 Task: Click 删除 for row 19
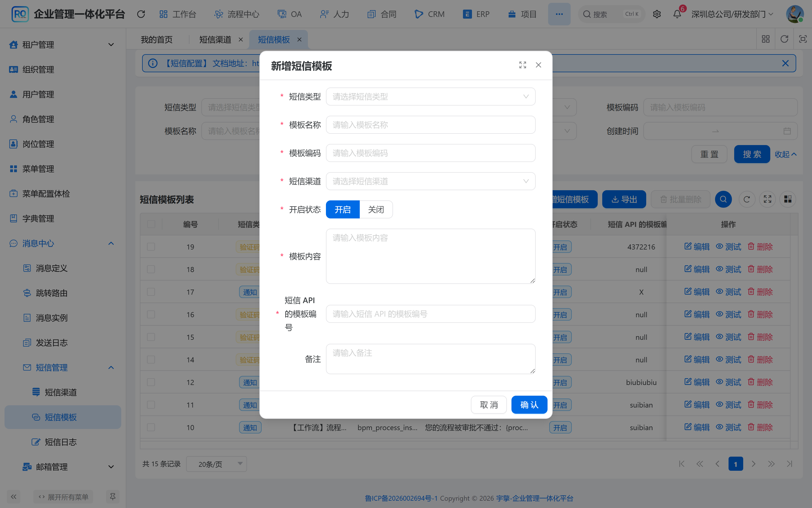[760, 247]
